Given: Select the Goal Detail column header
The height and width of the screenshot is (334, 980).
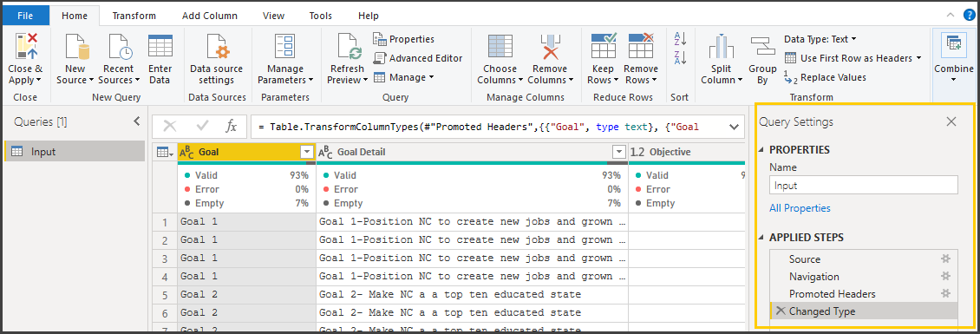Looking at the screenshot, I should [x=472, y=152].
